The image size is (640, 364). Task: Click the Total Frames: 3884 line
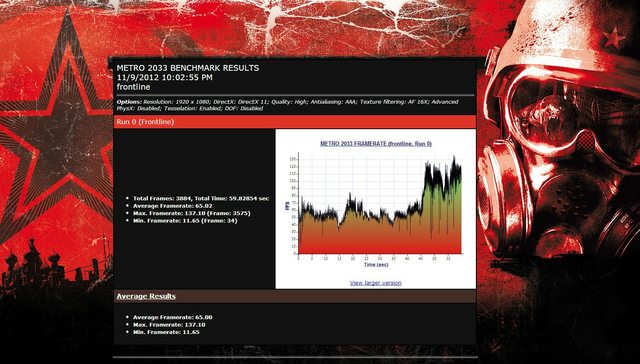pyautogui.click(x=201, y=198)
